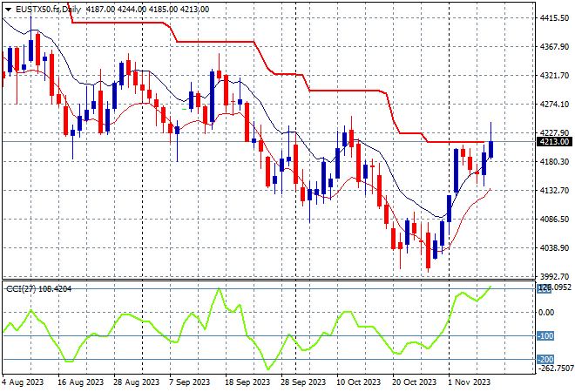Select the OHLC values 4187.00 4244.00 4185.00 4213.00
The height and width of the screenshot is (392, 575).
(x=147, y=10)
